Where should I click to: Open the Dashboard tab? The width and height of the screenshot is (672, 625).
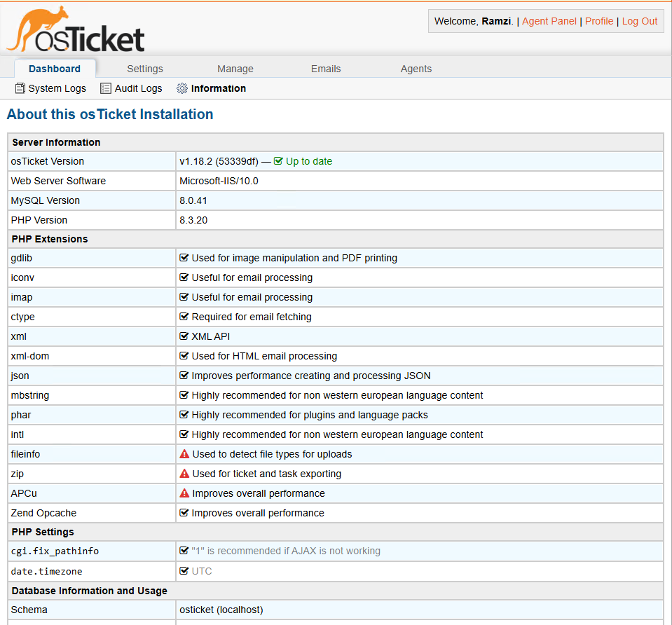[x=55, y=69]
